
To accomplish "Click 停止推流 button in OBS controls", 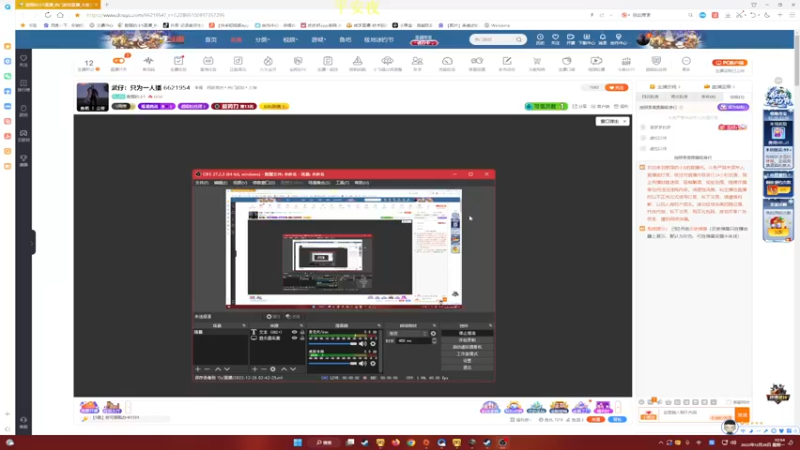I will (467, 333).
